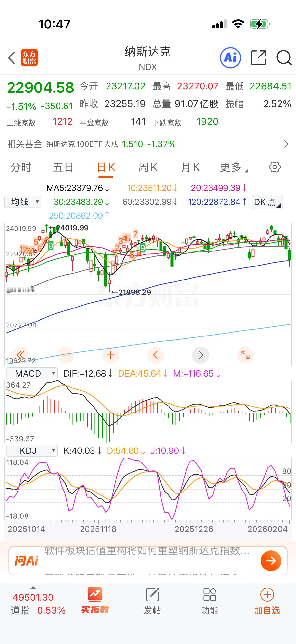Switch to 分时 tab

[x=21, y=167]
